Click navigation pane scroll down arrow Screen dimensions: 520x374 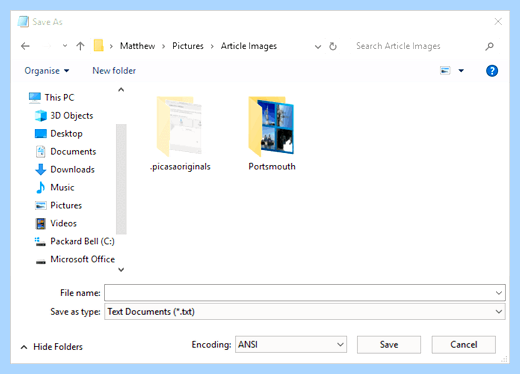point(121,269)
